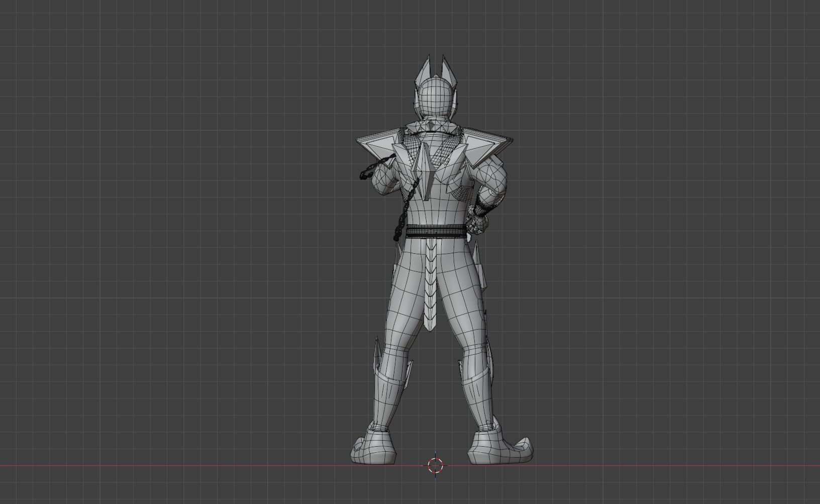This screenshot has width=820, height=504.
Task: Click the fist resting on the hip
Action: 478,222
